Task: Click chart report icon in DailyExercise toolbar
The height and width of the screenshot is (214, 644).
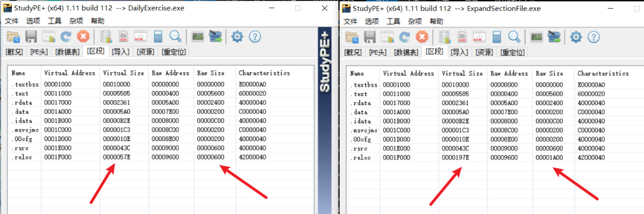Action: (x=48, y=37)
